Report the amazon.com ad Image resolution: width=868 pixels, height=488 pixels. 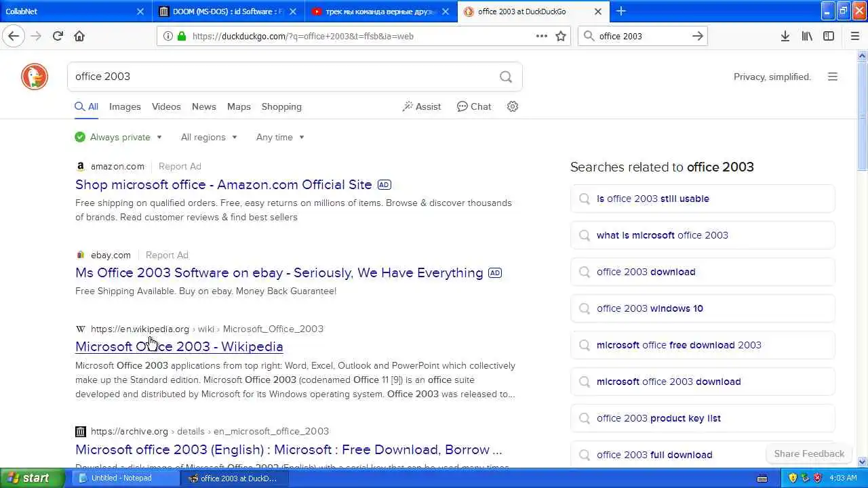pyautogui.click(x=180, y=166)
